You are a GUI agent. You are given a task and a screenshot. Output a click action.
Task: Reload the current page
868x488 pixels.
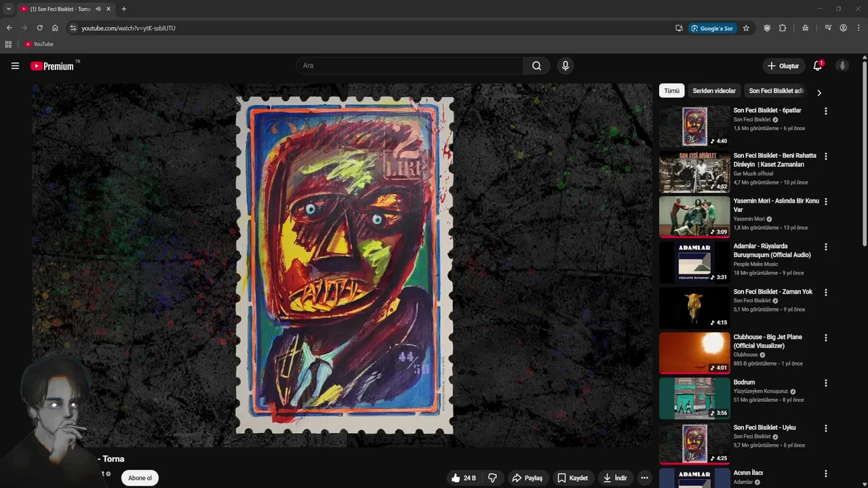pyautogui.click(x=39, y=28)
